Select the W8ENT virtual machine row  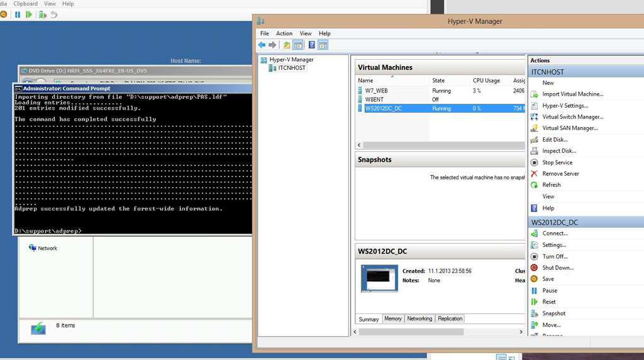click(375, 99)
